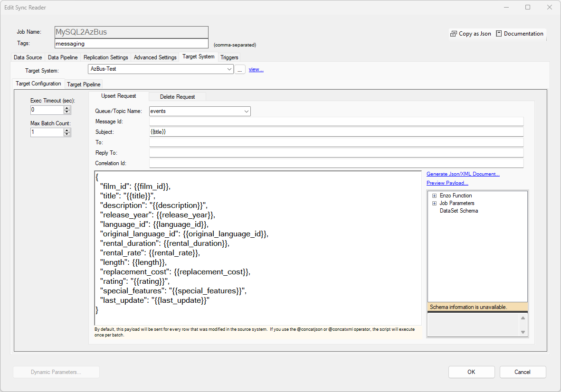
Task: Click the Message Id field
Action: point(336,121)
